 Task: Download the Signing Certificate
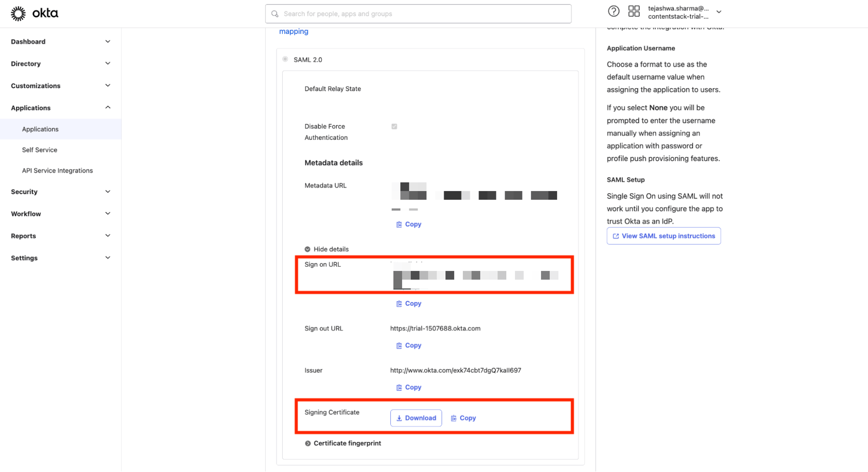coord(416,418)
